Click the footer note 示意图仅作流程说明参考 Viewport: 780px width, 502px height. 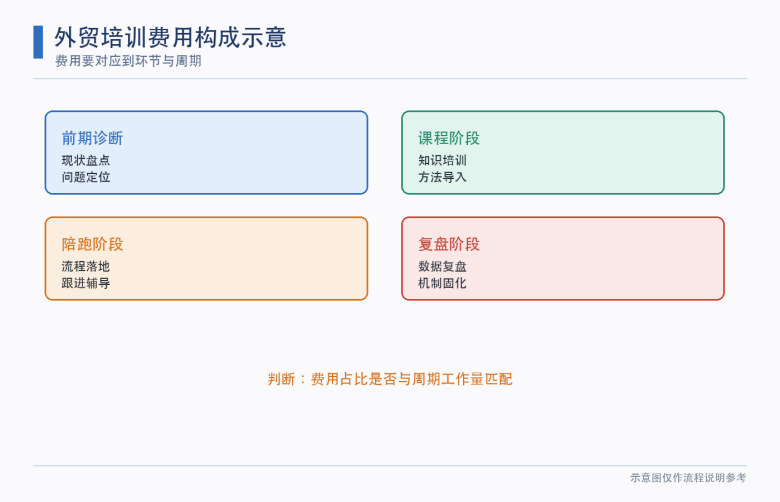[688, 478]
